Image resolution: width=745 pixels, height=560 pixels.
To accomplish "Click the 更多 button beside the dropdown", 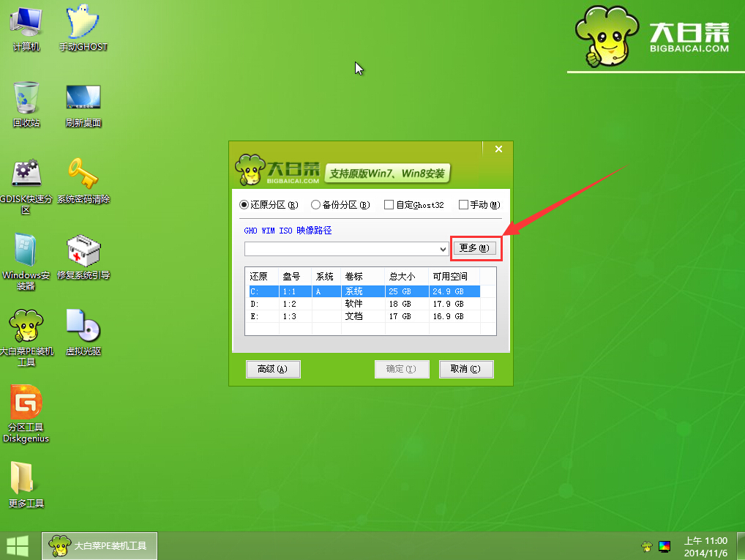I will 474,248.
